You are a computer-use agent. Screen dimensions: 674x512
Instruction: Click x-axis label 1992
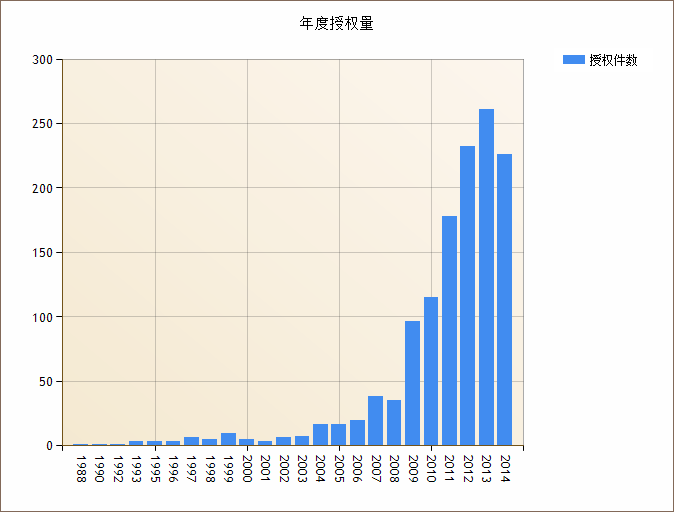[x=118, y=469]
